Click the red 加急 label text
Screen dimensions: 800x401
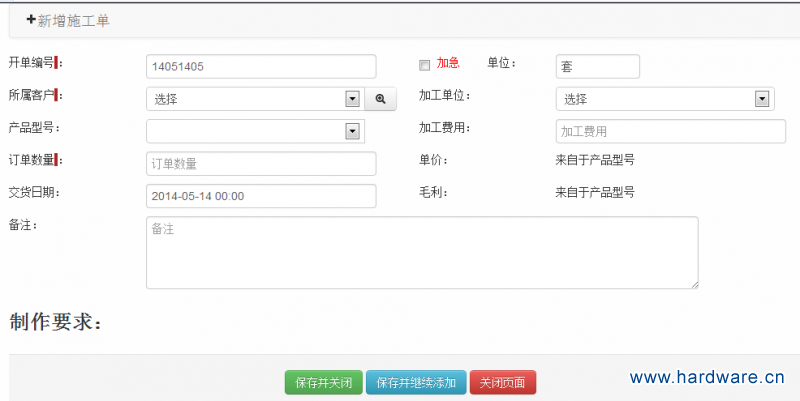point(448,64)
